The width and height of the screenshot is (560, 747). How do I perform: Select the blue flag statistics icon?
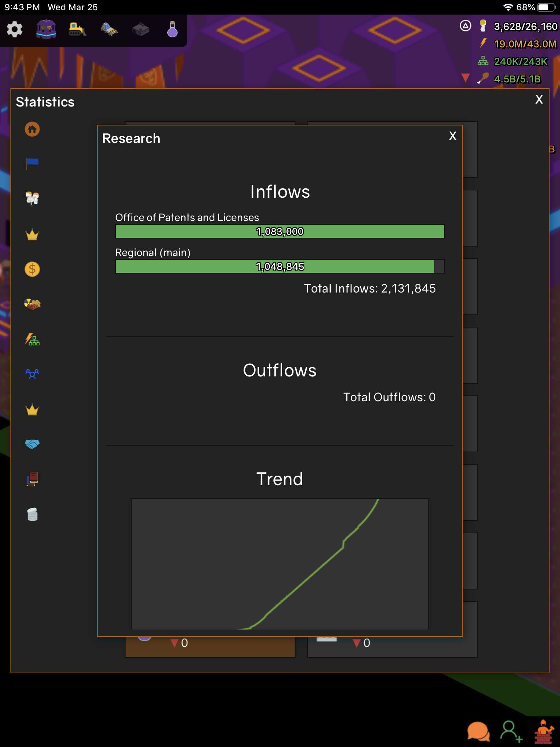(32, 164)
